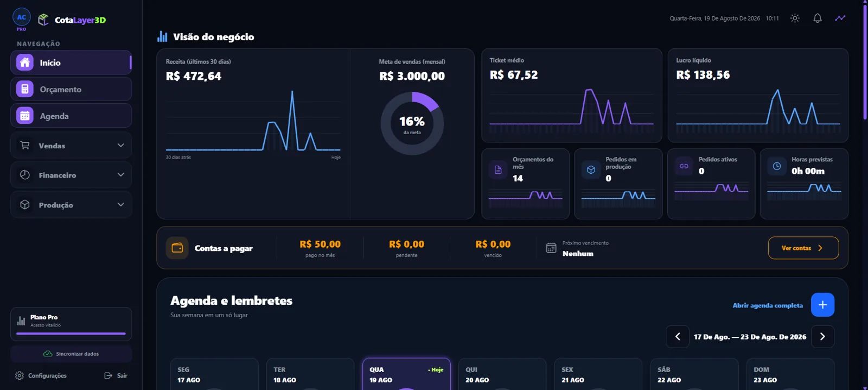
Task: Click the Lucro líquido R$ 138,56 value
Action: [703, 75]
